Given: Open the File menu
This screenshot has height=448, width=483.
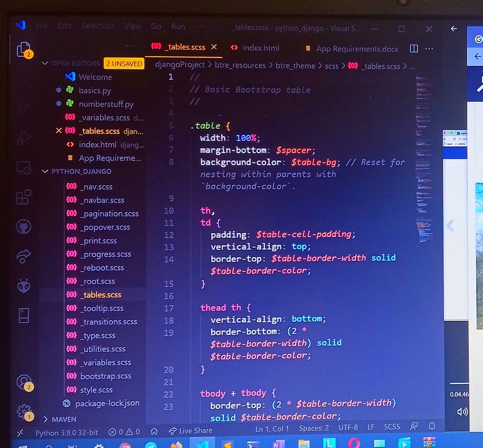Looking at the screenshot, I should (41, 26).
